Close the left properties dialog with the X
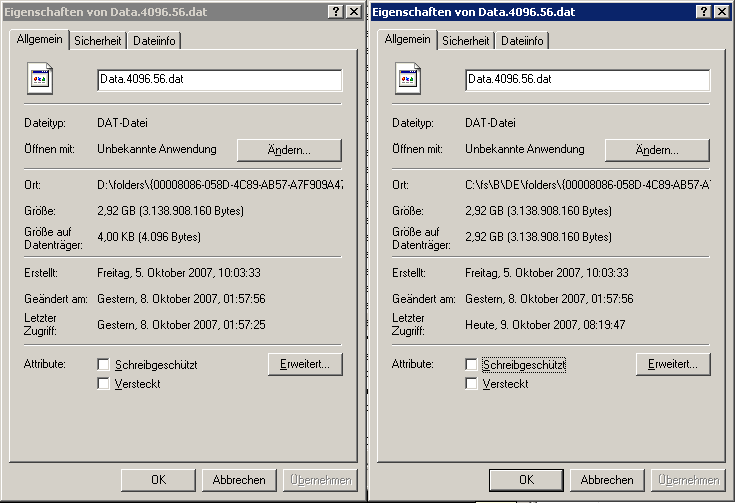This screenshot has height=503, width=735. [354, 11]
